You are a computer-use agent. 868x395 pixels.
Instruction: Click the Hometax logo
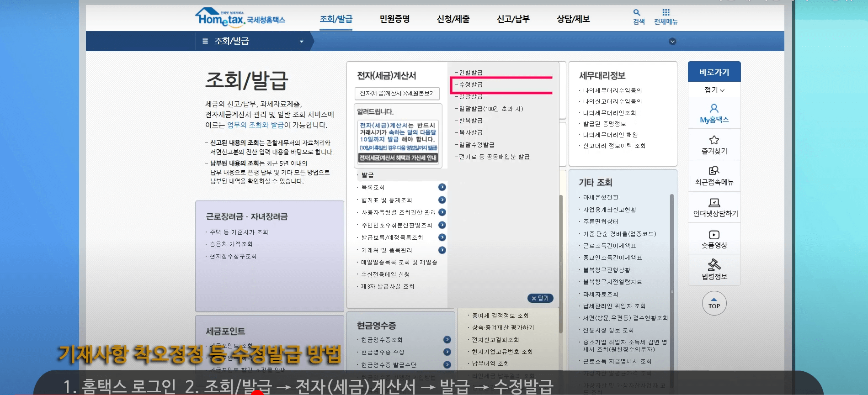pos(240,17)
